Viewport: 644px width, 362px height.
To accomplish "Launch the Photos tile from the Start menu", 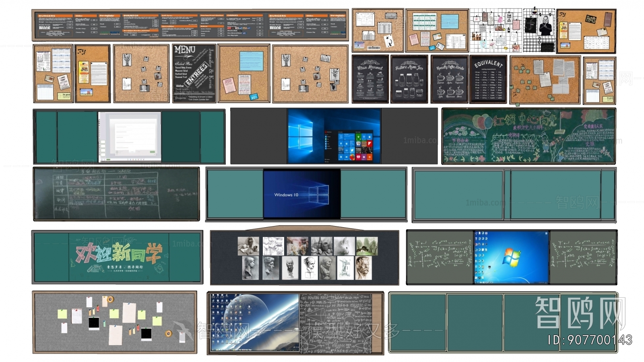I will 347,144.
